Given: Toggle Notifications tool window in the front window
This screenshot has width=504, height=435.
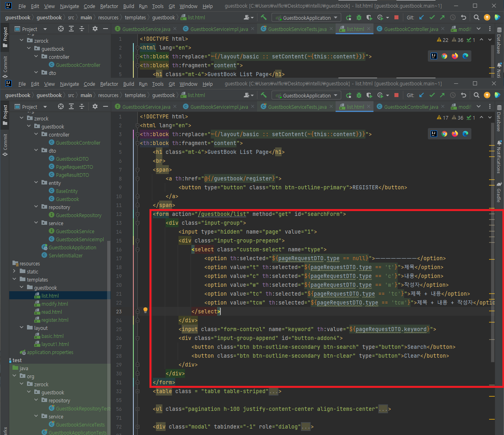Looking at the screenshot, I should (x=499, y=157).
